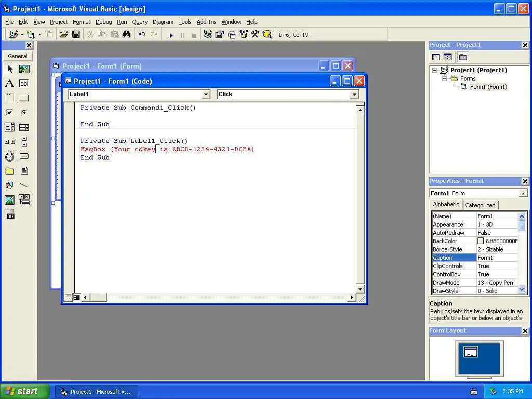Switch to the Categorized properties tab
This screenshot has height=399, width=532.
(x=480, y=205)
